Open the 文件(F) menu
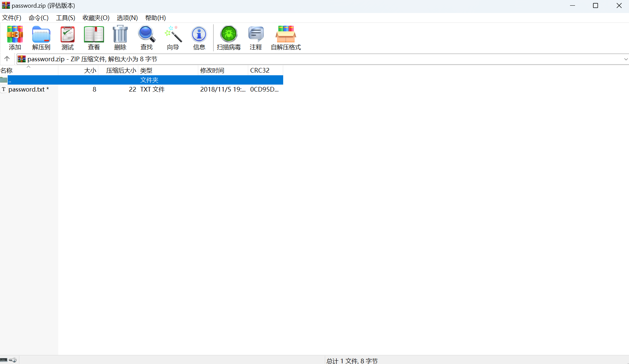This screenshot has height=364, width=629. (12, 18)
